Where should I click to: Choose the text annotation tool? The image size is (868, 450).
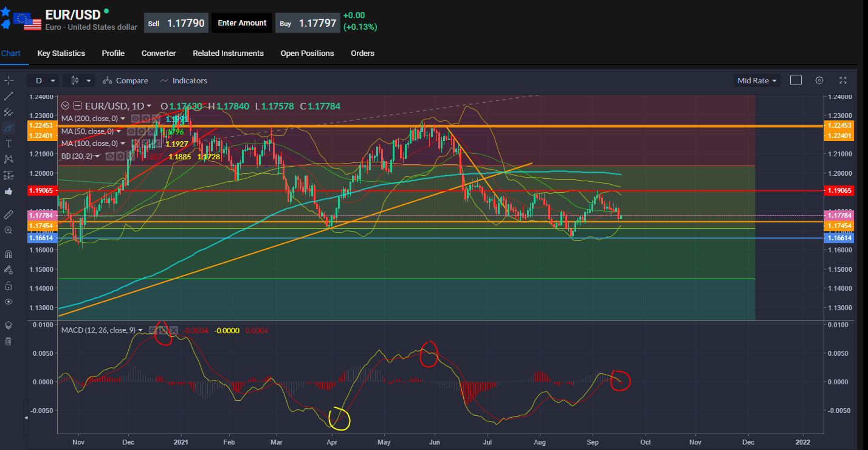[x=9, y=144]
